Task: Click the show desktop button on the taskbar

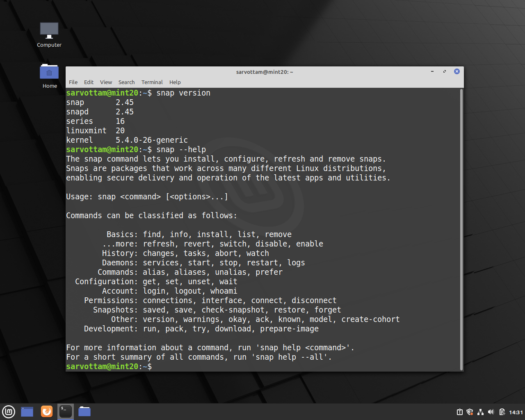Action: click(27, 411)
